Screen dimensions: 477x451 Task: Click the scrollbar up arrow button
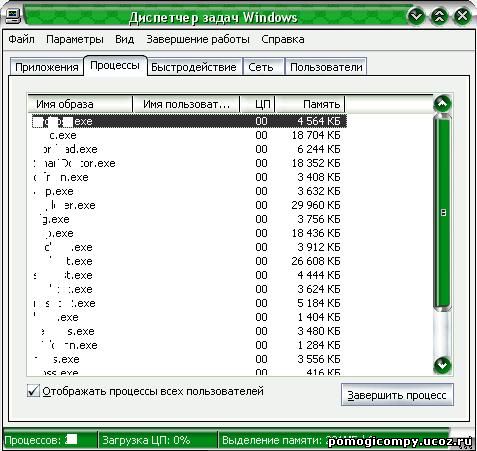point(442,104)
